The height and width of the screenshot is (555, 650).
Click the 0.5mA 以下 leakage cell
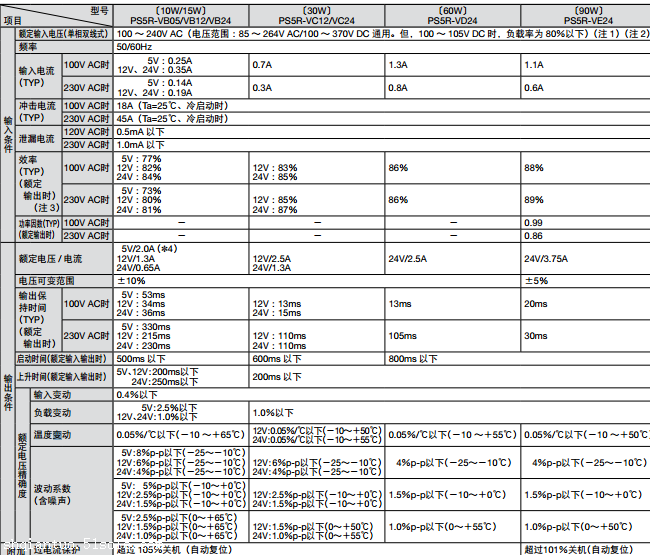tap(382, 132)
